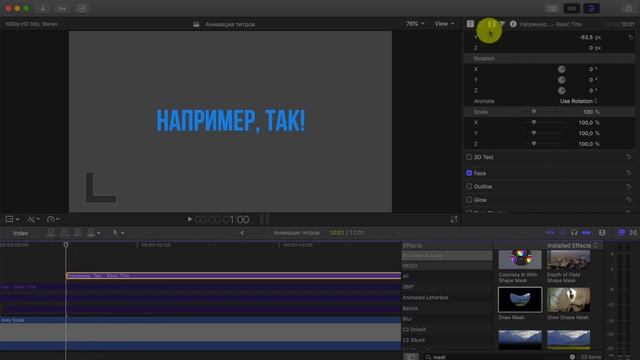Open the Animate Use Rotation dropdown
The width and height of the screenshot is (640, 360).
click(x=578, y=101)
